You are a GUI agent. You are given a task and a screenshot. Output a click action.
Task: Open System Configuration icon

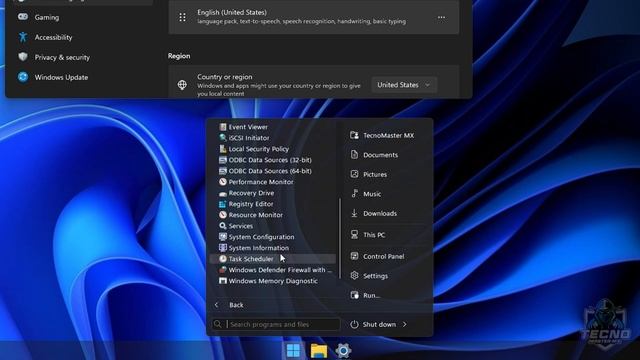[x=222, y=237]
